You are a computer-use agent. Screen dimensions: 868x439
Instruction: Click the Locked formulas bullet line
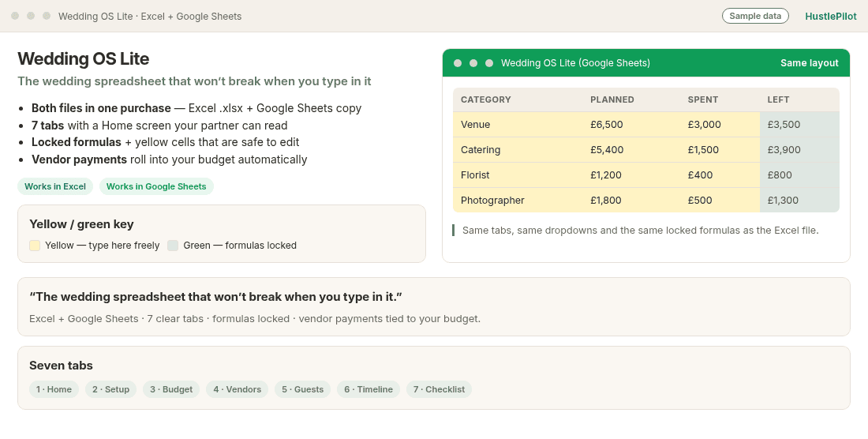tap(165, 142)
